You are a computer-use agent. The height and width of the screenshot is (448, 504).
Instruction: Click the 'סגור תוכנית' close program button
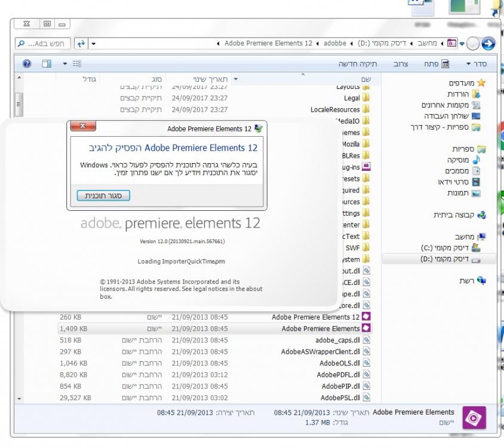(x=103, y=195)
